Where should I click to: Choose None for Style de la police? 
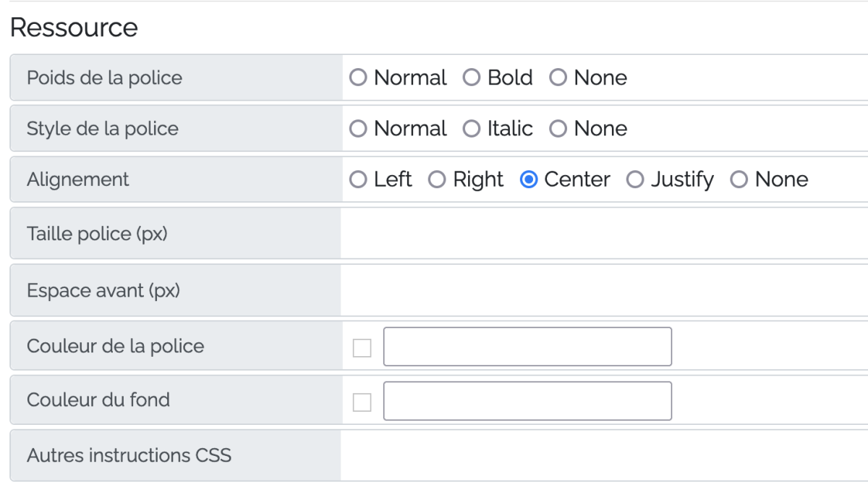click(x=558, y=129)
